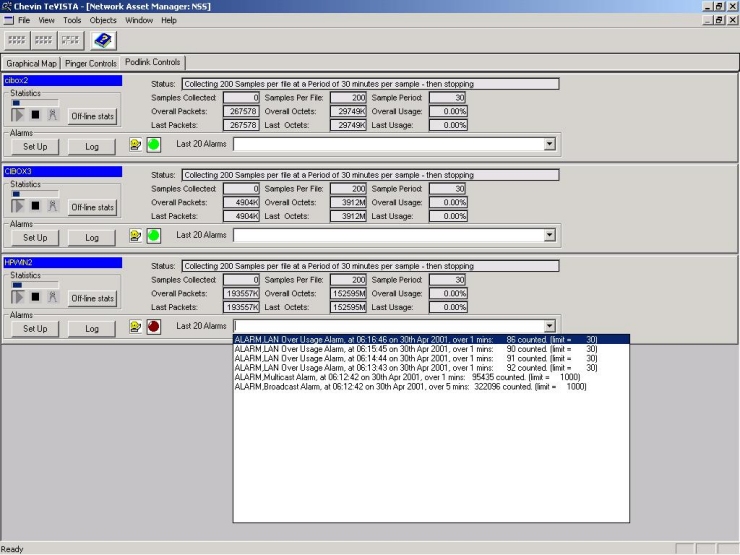Click the second toolbar grid icon

(x=43, y=40)
